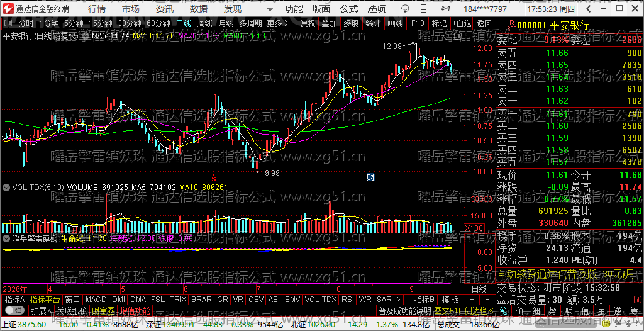Viewport: 644px width, 331px height.
Task: Open the 指标平台 tab
Action: [45, 300]
